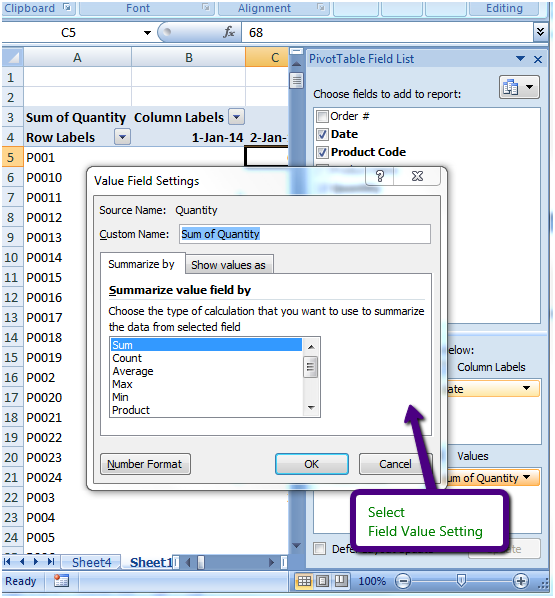Switch to Normal view in status bar
This screenshot has width=555, height=598.
pos(304,581)
